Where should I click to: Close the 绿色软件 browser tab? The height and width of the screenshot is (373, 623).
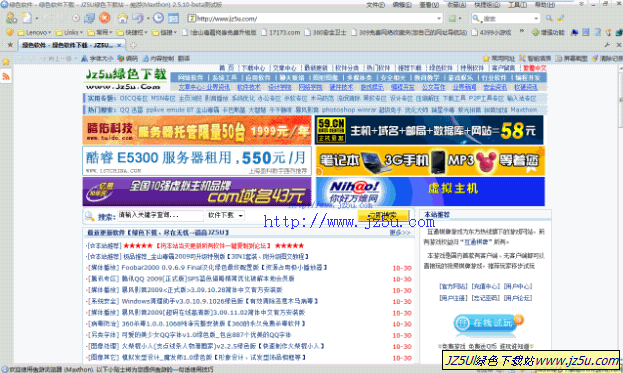click(119, 45)
